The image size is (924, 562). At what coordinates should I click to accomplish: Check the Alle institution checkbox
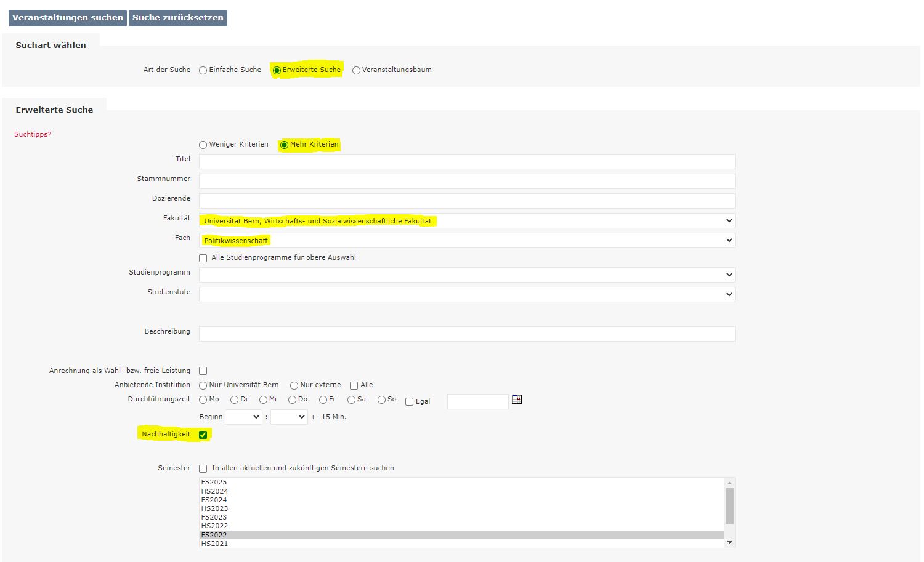pos(354,386)
